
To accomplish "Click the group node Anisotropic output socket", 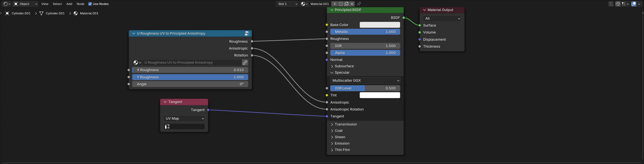I will 252,48.
